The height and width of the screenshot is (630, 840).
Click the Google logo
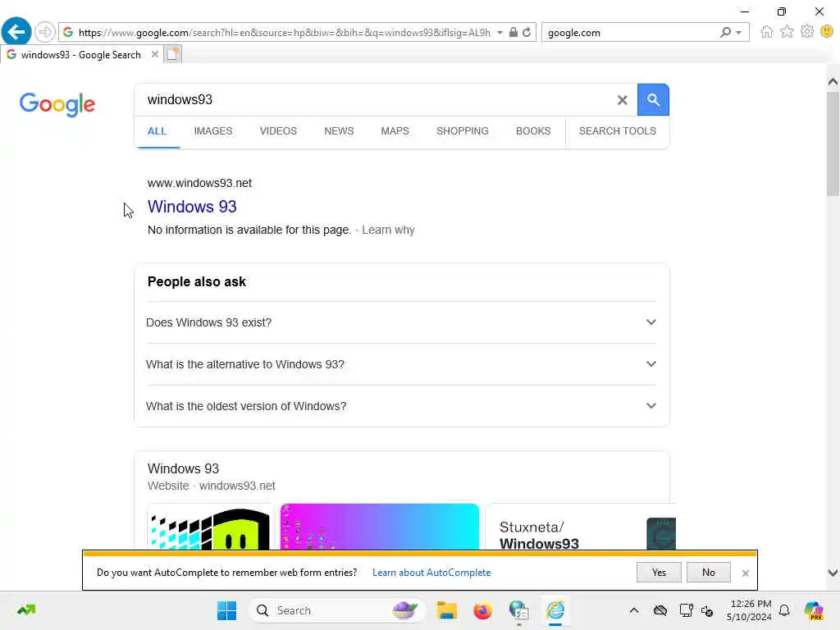click(x=57, y=104)
